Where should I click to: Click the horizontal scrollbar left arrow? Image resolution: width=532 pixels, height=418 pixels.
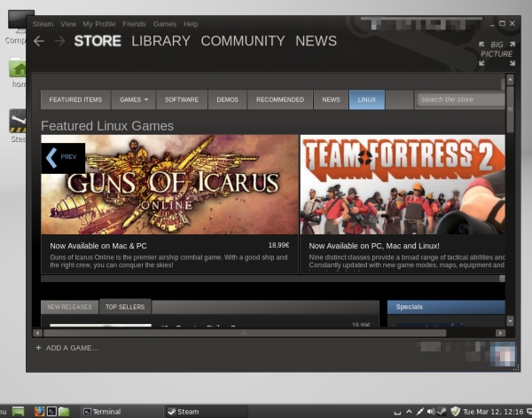point(37,333)
